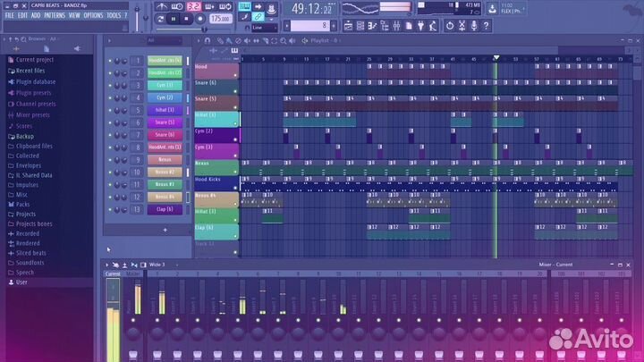
Task: Open the OPTIONS menu
Action: 93,15
